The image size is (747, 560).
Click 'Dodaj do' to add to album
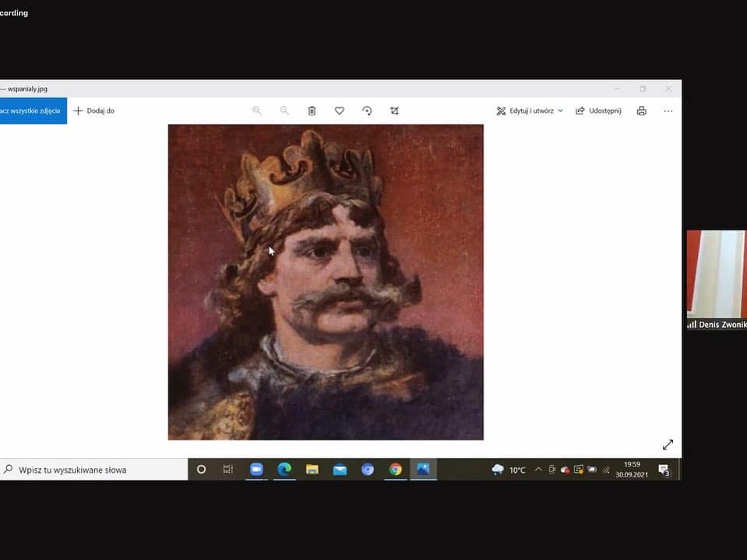[94, 111]
